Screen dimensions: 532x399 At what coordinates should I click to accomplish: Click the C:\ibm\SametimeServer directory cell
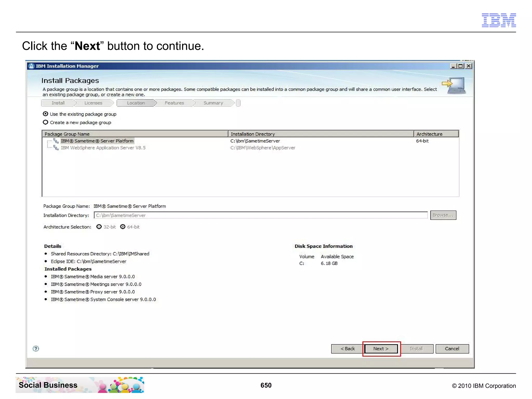[255, 141]
